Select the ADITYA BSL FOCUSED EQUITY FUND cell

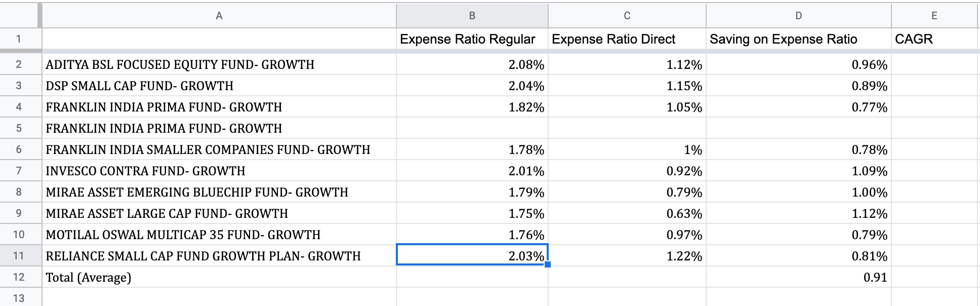click(219, 64)
